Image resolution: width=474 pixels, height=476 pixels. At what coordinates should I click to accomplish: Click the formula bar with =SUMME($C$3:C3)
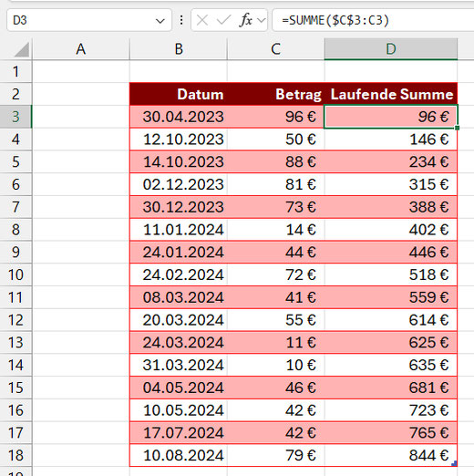tap(374, 20)
